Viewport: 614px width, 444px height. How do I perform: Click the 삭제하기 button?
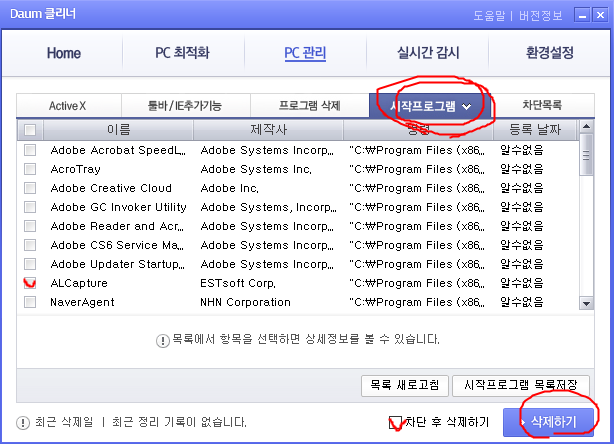[x=548, y=422]
